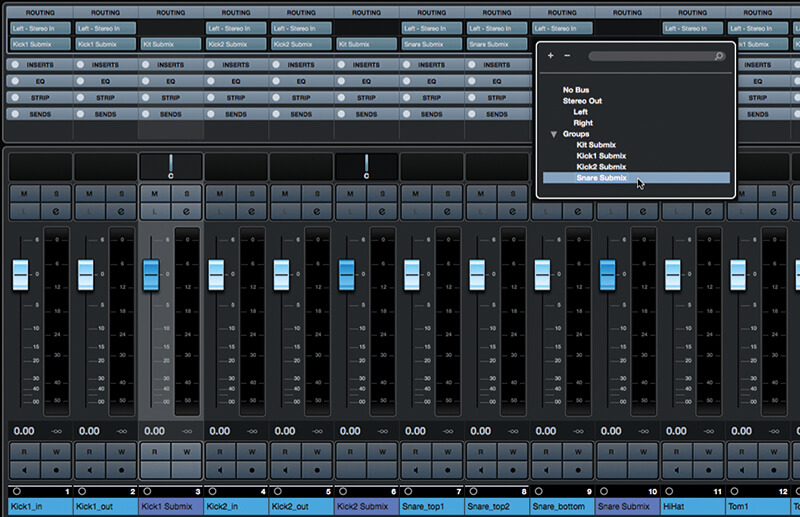800x517 pixels.
Task: Click the minus icon in routing popup
Action: coord(567,56)
